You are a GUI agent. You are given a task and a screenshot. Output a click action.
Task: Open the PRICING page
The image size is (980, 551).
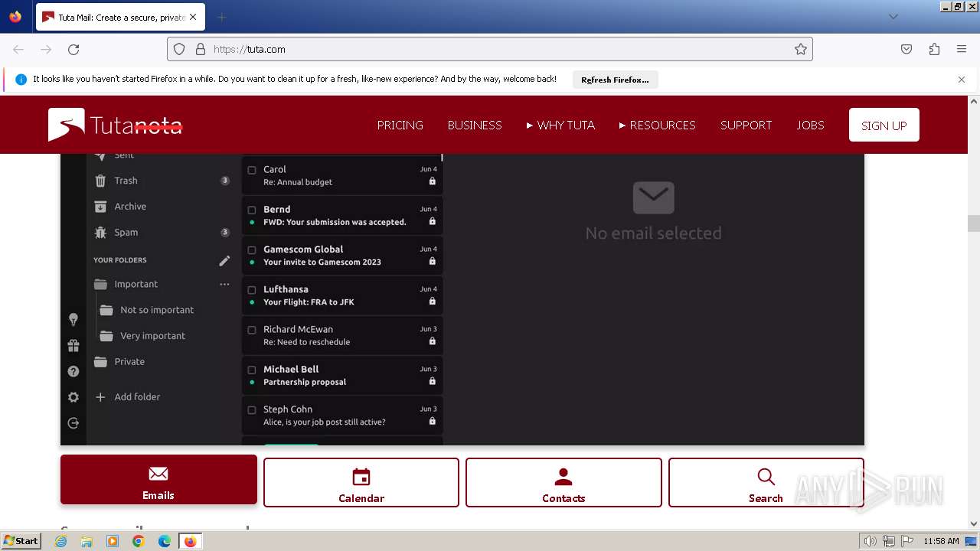[400, 125]
